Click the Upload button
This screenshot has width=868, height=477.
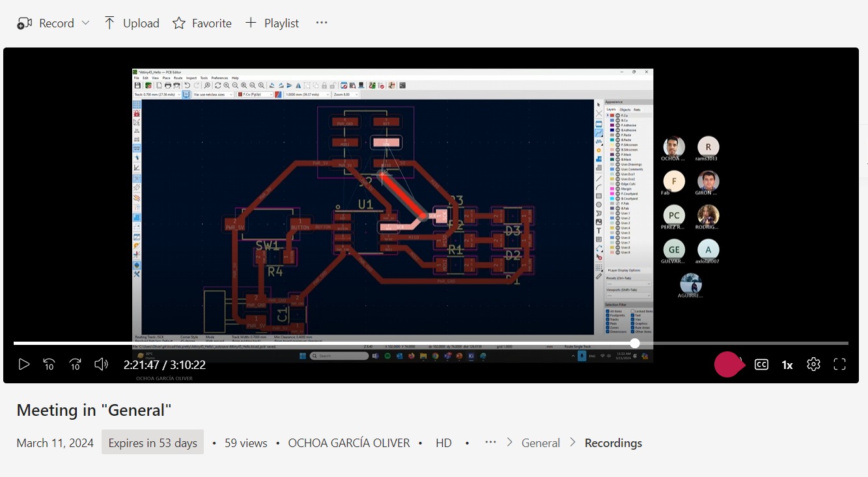tap(132, 23)
